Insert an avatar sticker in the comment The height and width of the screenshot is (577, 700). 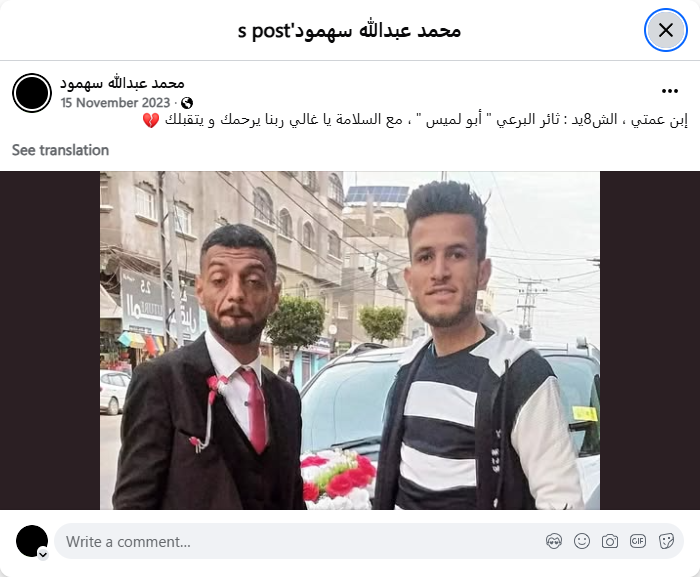(554, 541)
